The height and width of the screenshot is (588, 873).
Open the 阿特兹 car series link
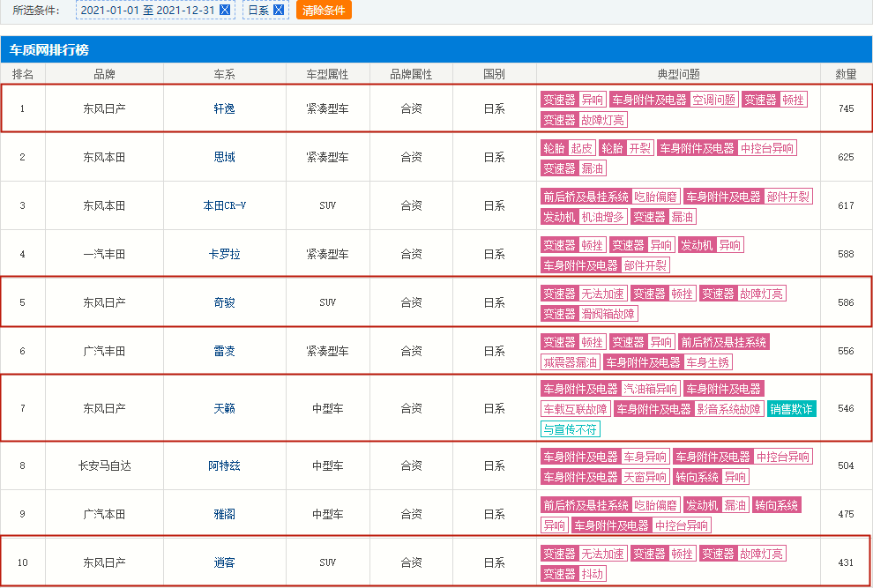point(224,465)
